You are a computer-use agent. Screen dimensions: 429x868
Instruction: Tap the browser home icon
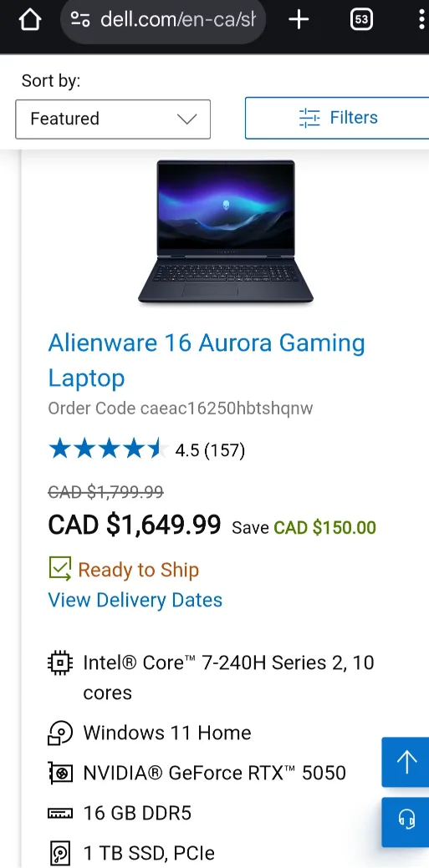30,21
